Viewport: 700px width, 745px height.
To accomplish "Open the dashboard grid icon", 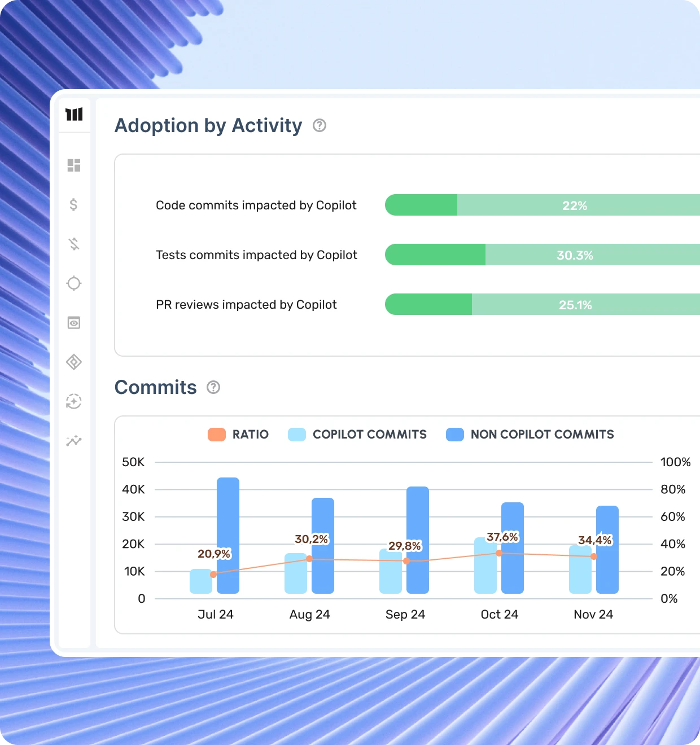I will [x=74, y=165].
